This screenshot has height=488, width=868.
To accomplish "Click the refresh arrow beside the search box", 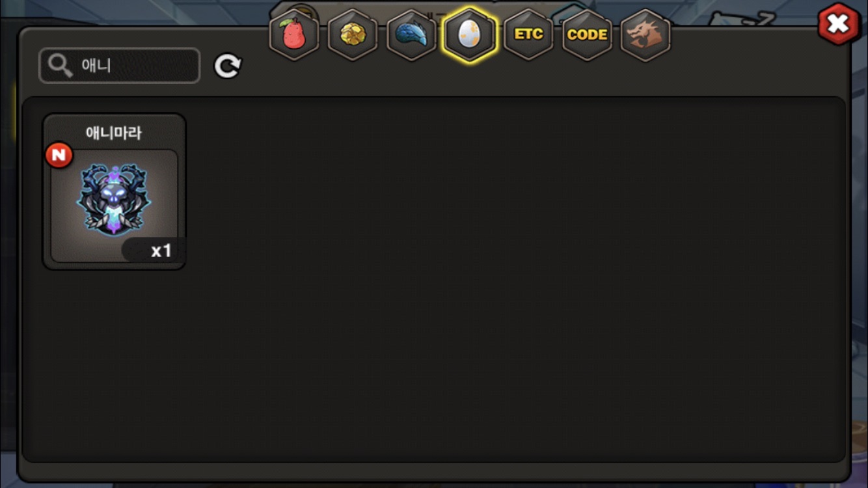I will coord(228,66).
